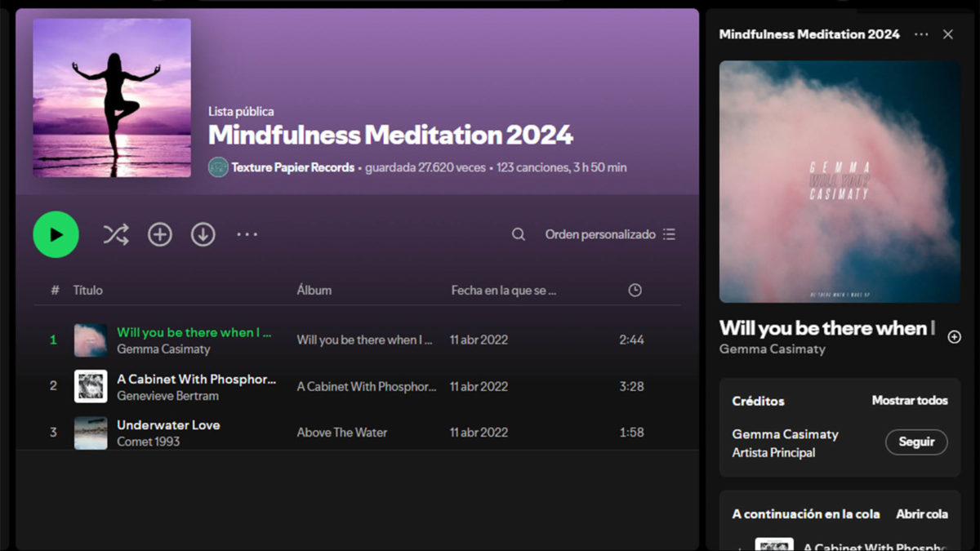Play the Mindfulness Meditation 2024 playlist
The width and height of the screenshot is (980, 551).
point(56,235)
